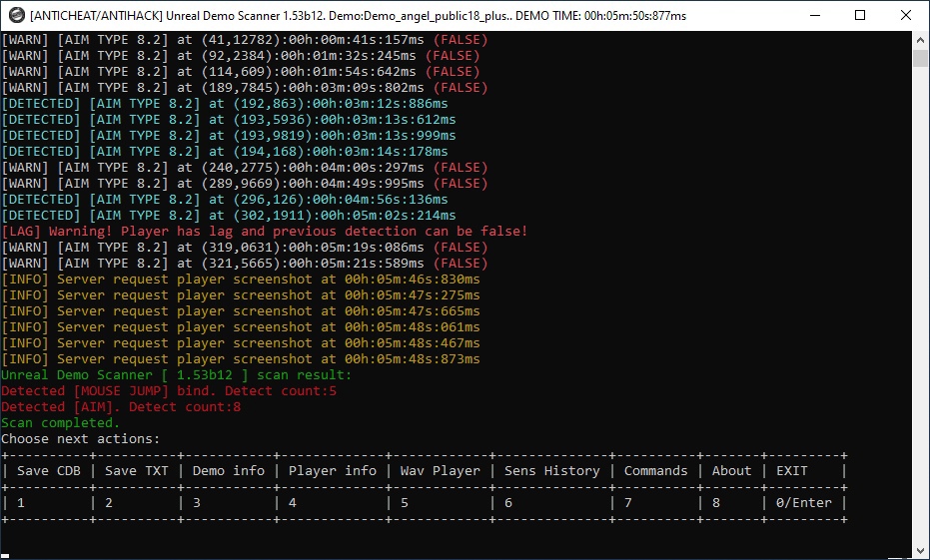Click the INFO screenshot line at 00h:05m:46s:830ms

(x=241, y=280)
